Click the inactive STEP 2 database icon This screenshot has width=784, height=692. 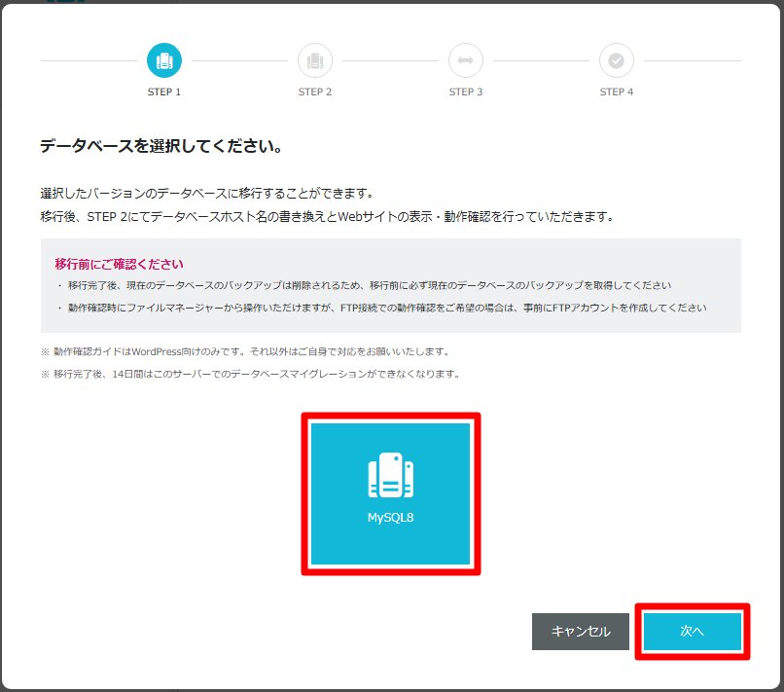pyautogui.click(x=314, y=59)
